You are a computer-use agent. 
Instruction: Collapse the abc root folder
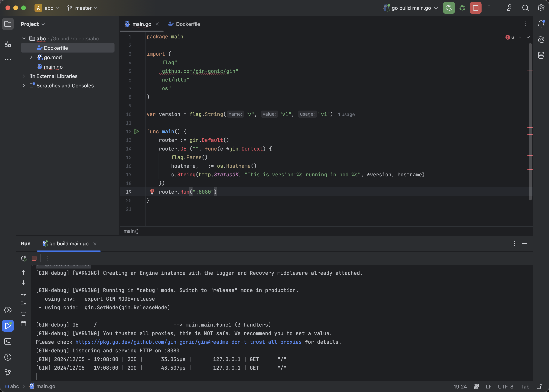(24, 38)
